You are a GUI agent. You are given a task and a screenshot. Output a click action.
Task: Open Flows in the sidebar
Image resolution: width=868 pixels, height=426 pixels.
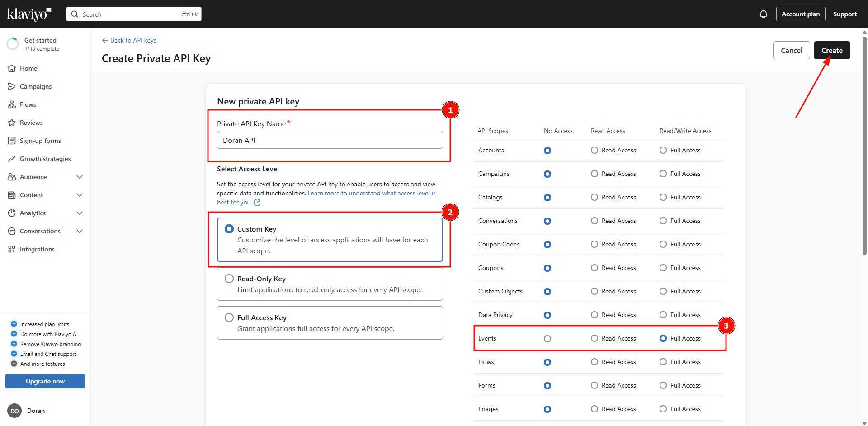coord(28,104)
